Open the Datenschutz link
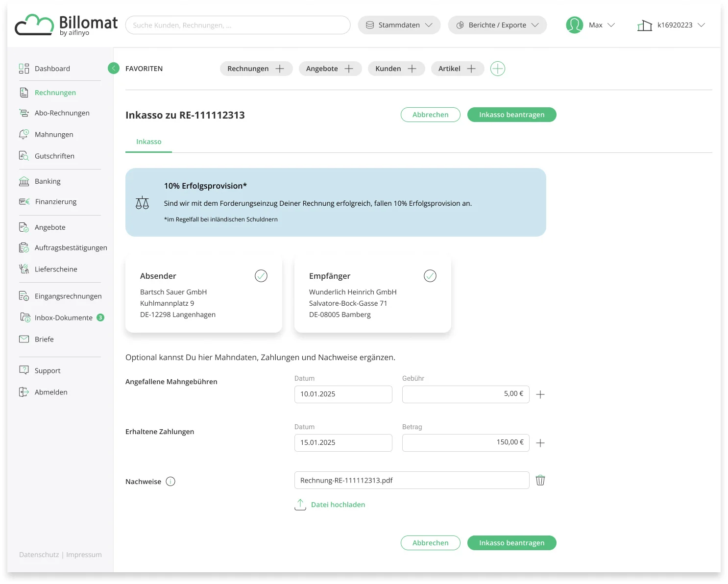The width and height of the screenshot is (728, 584). point(39,555)
